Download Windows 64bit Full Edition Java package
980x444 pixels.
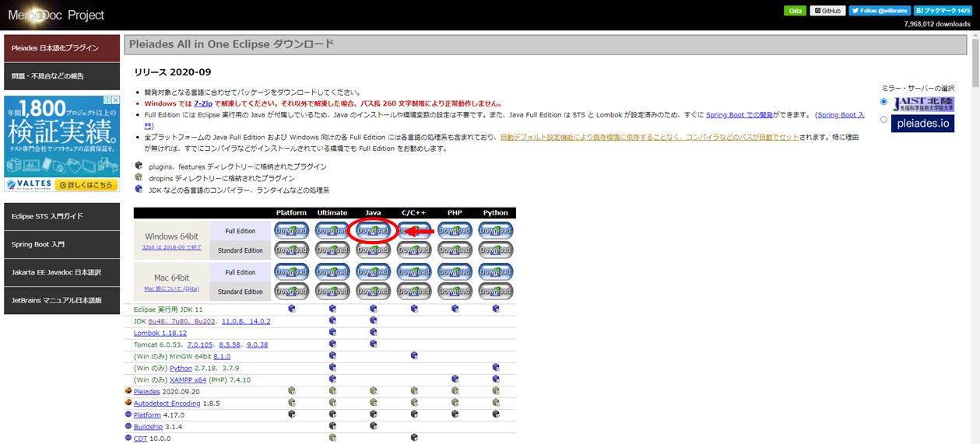point(373,230)
